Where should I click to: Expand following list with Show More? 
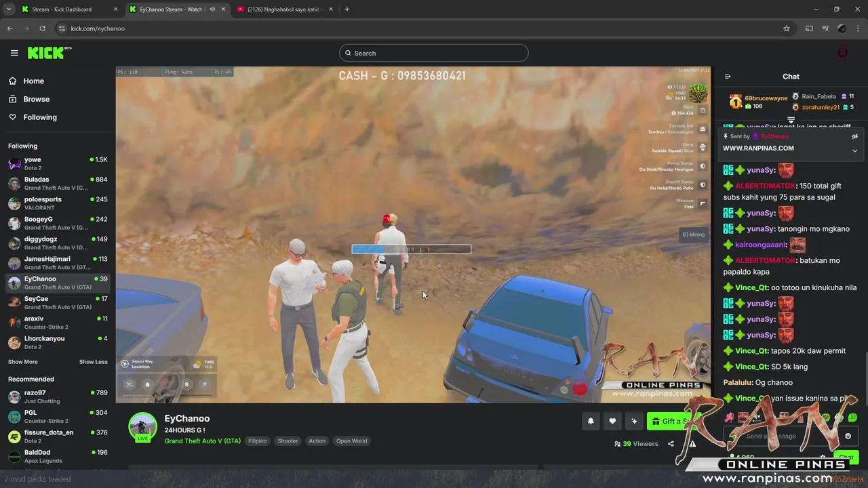click(x=23, y=362)
